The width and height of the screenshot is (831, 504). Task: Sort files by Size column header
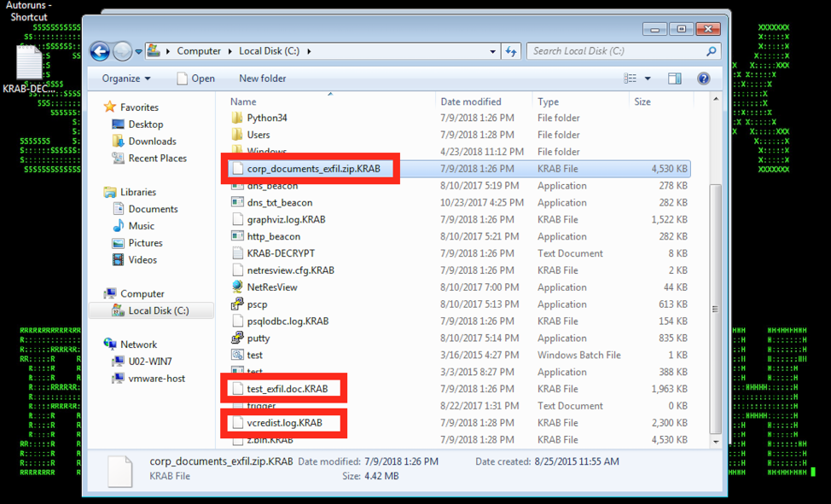click(x=642, y=101)
